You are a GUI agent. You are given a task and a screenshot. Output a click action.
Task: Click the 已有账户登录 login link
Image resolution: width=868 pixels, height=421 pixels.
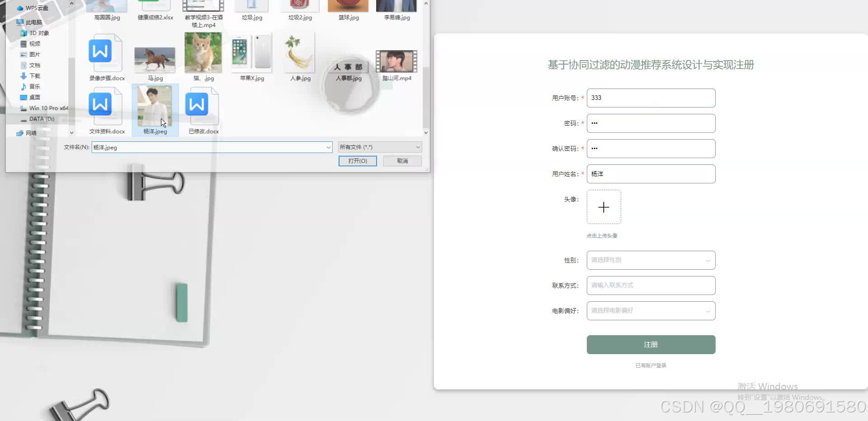650,365
